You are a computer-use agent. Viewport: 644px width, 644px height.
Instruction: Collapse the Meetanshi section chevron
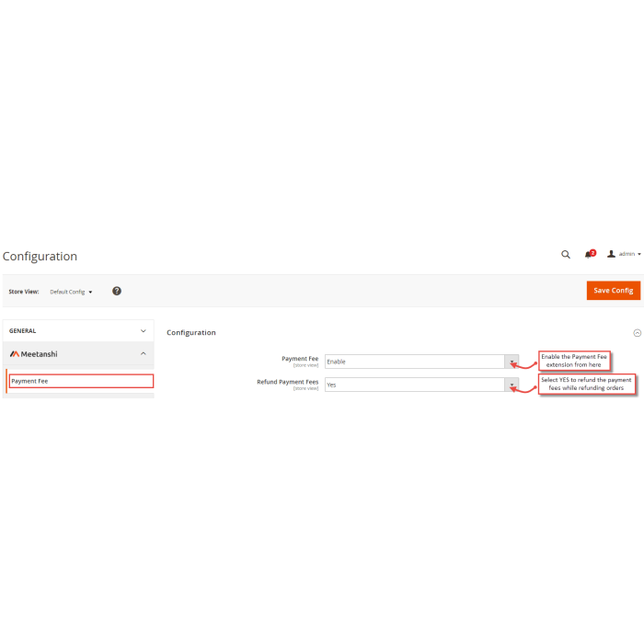tap(144, 353)
